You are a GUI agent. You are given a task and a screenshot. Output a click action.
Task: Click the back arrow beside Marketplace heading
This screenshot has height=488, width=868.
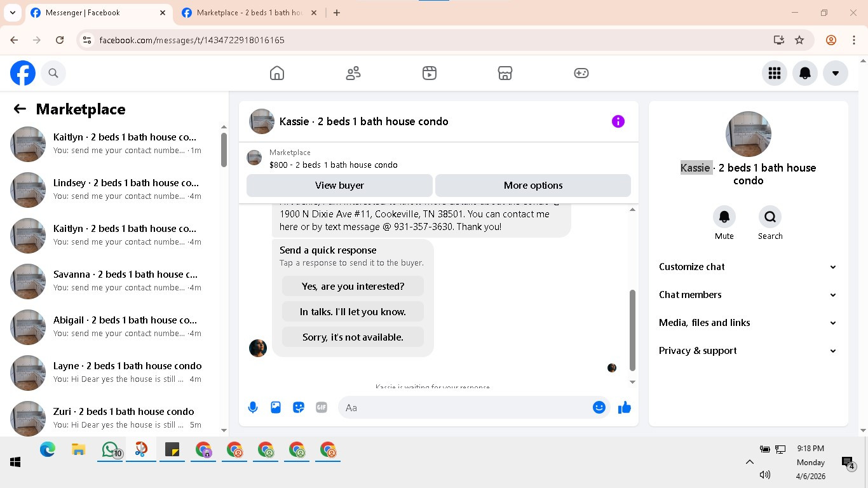coord(20,109)
